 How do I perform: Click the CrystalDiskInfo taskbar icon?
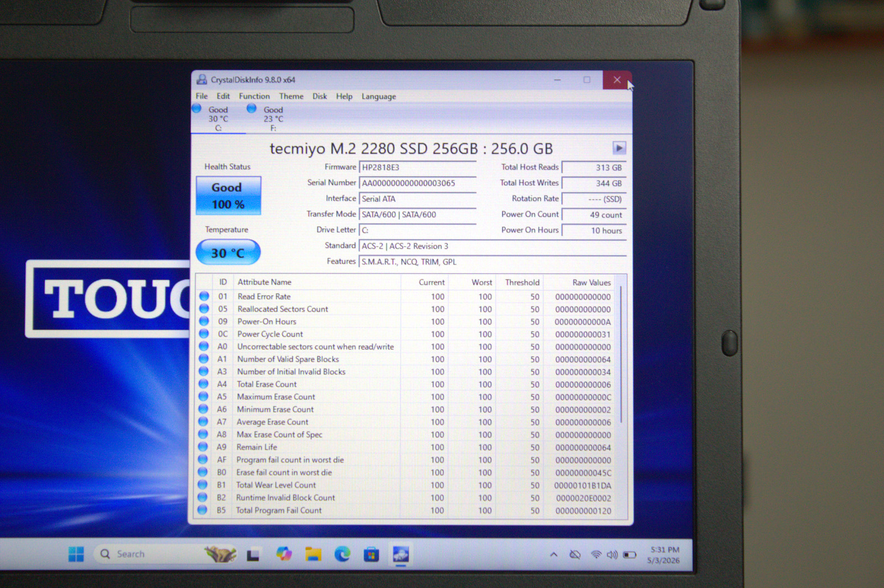pyautogui.click(x=401, y=554)
